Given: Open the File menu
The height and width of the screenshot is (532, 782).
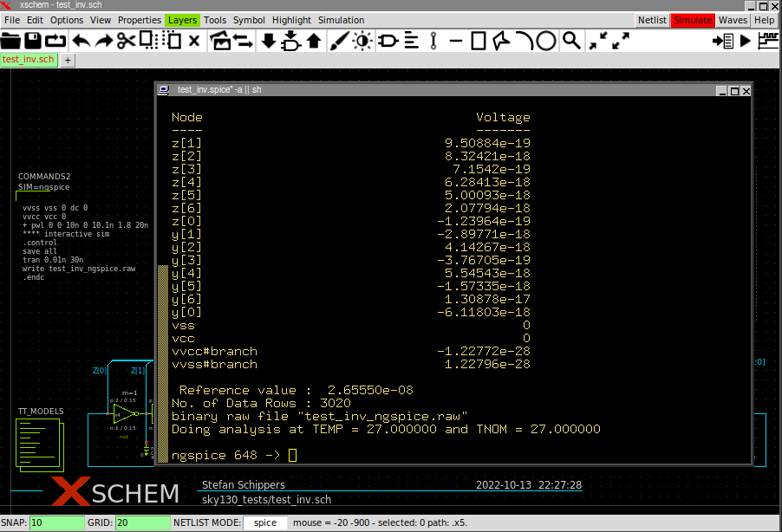Looking at the screenshot, I should pyautogui.click(x=12, y=20).
